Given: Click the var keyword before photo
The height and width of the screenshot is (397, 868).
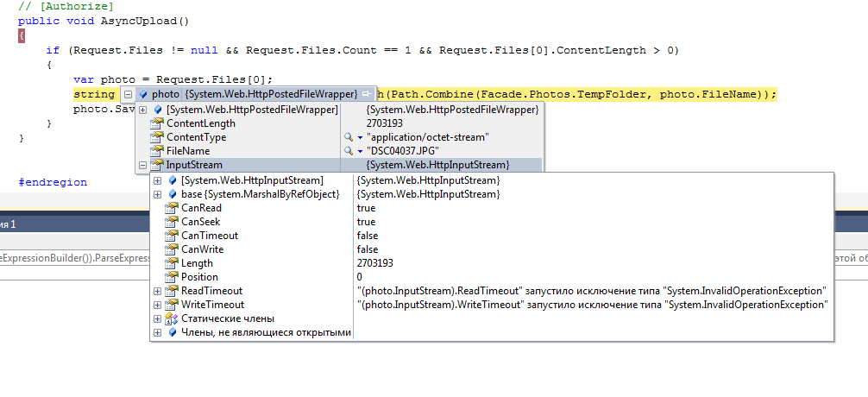Looking at the screenshot, I should pos(84,79).
